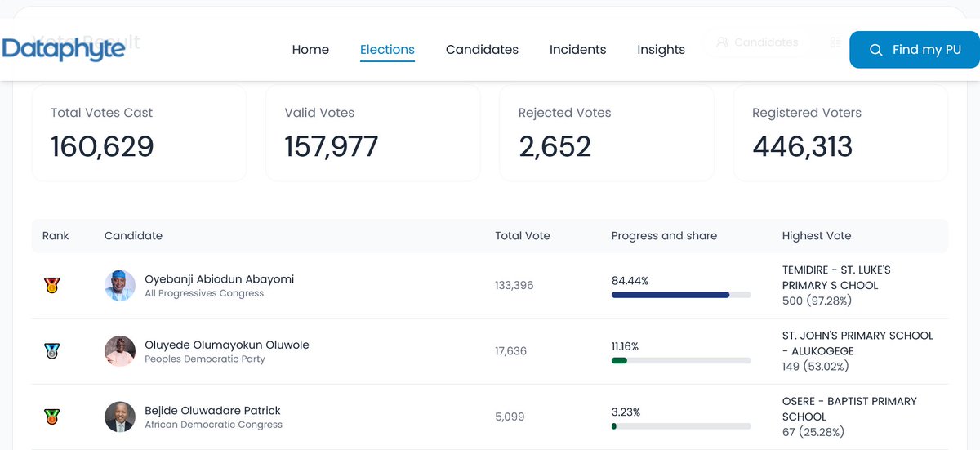
Task: Select the faded Candidates view tab
Action: [756, 42]
